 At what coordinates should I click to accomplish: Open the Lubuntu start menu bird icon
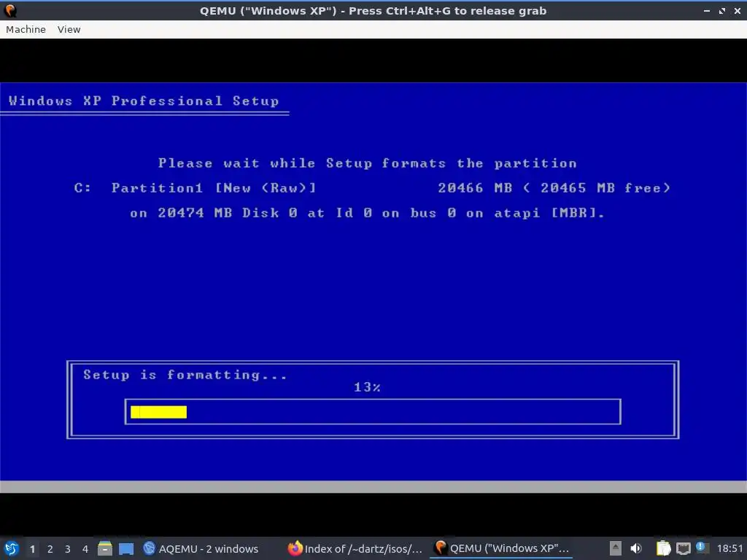(11, 548)
